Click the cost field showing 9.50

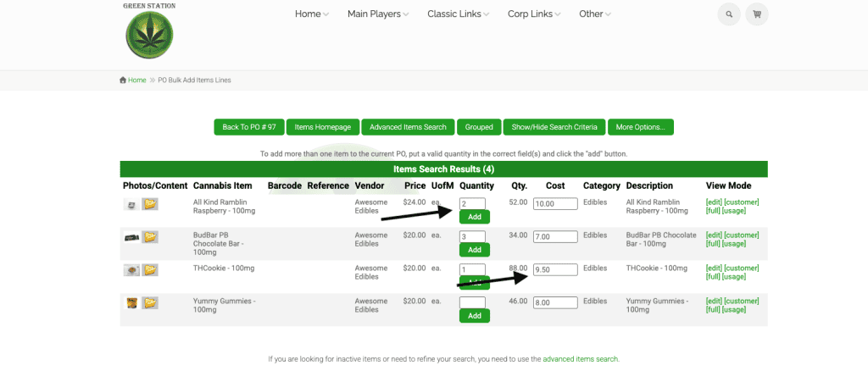pos(555,269)
